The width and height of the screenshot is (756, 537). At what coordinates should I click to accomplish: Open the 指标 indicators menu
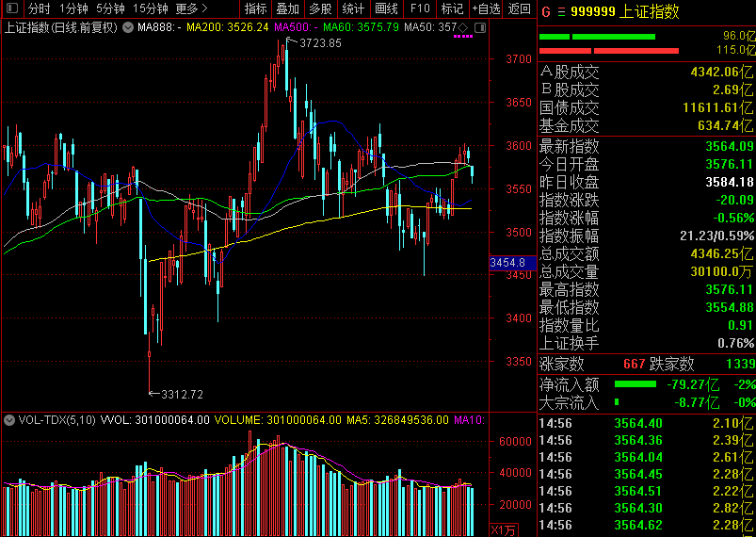pos(255,8)
